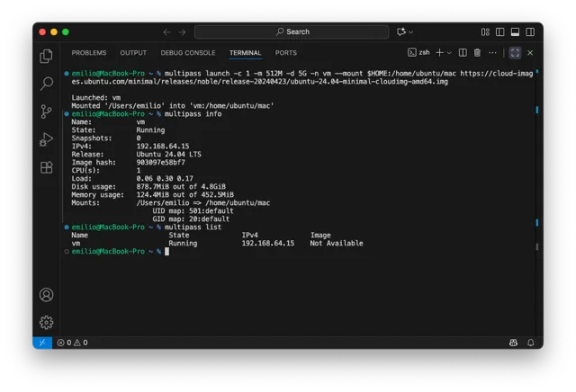Kill terminal with the trash icon

477,53
